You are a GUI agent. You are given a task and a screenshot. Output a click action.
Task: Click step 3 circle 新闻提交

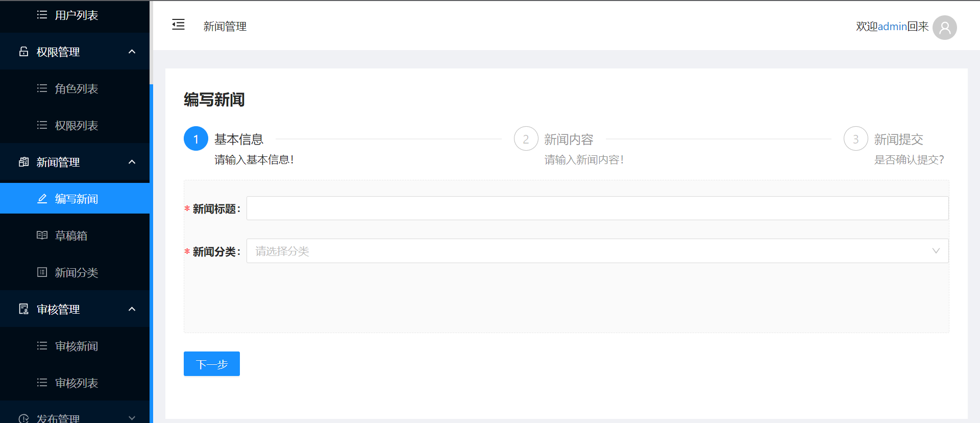tap(856, 138)
